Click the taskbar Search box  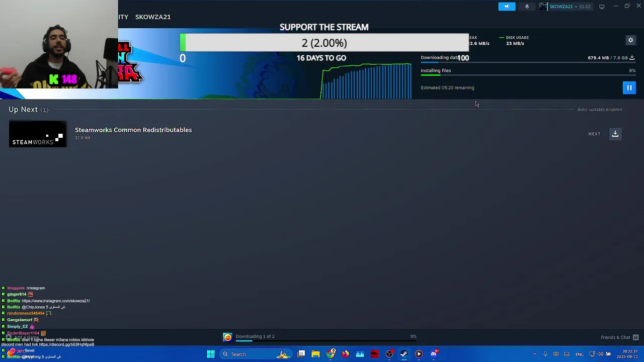(x=256, y=354)
